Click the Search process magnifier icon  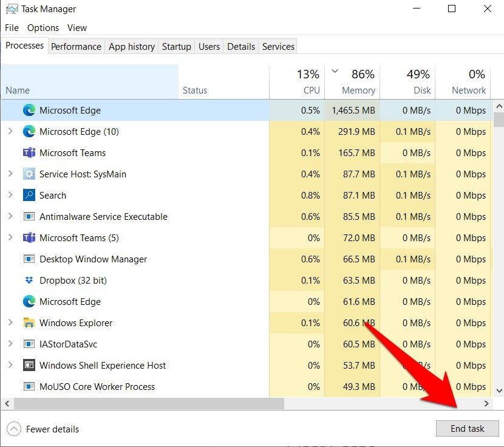[29, 196]
